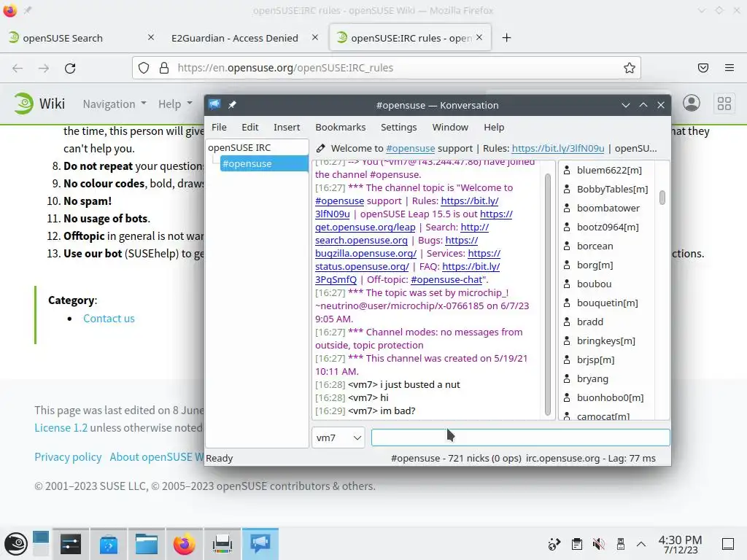Screen dimensions: 747x560
Task: Open the Window menu
Action: (450, 127)
